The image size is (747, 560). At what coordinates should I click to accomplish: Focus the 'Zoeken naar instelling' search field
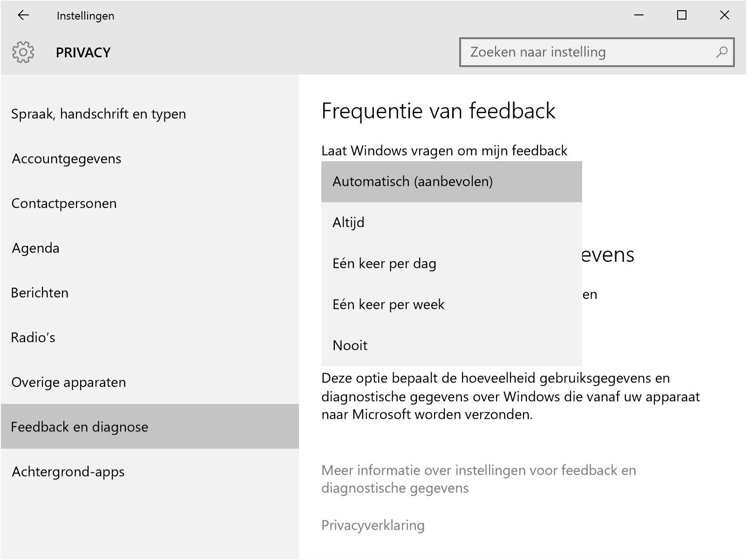click(x=587, y=52)
